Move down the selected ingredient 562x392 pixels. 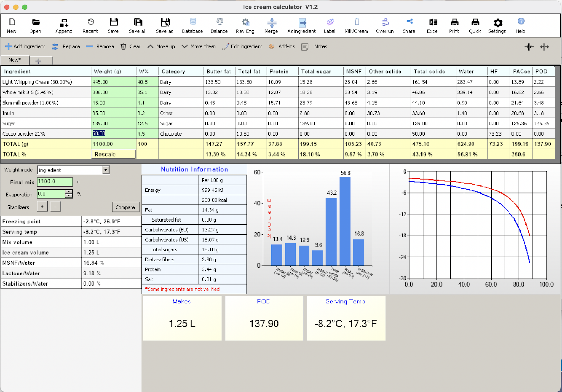point(198,46)
